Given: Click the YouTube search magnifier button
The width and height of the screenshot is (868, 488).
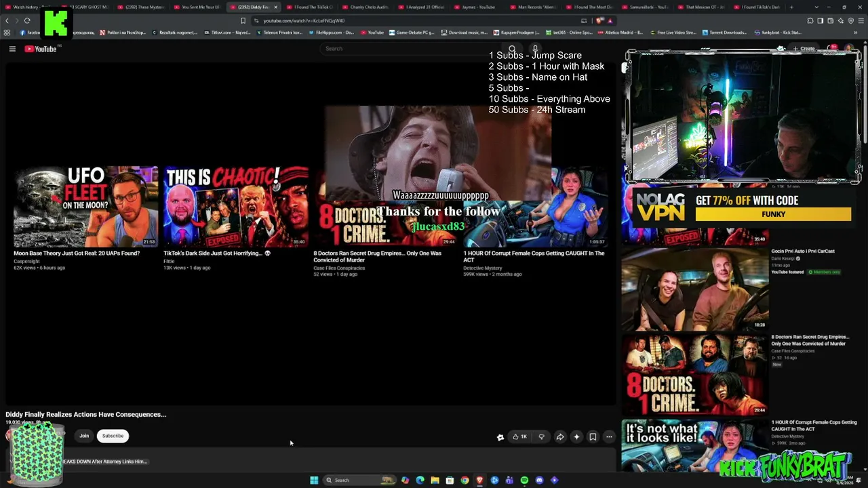Looking at the screenshot, I should click(513, 49).
